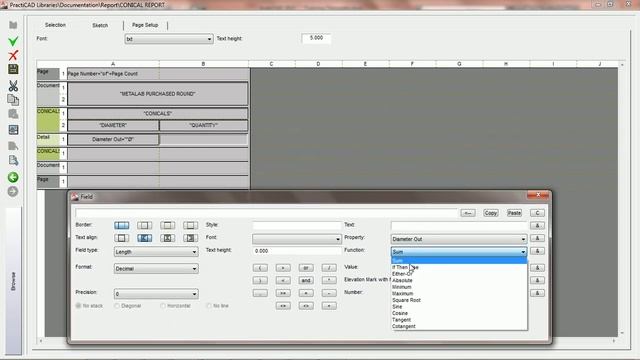Click the & button beside Property dropdown
This screenshot has height=360, width=640.
pos(537,238)
